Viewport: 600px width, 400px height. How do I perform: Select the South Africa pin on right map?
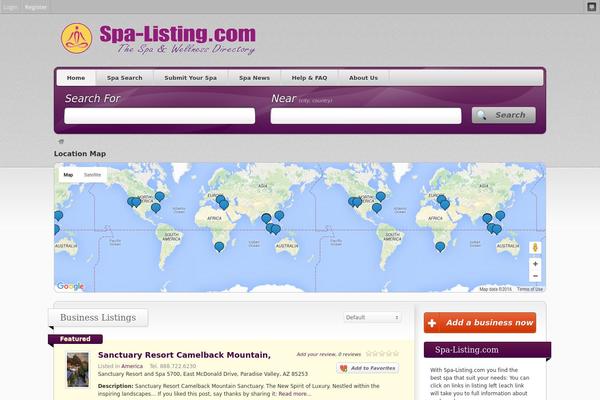pos(440,247)
